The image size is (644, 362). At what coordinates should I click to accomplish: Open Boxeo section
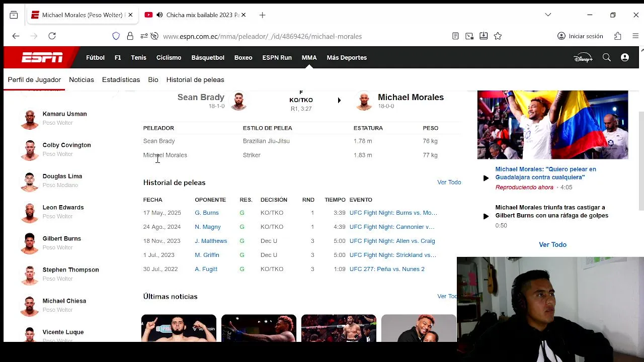click(243, 58)
